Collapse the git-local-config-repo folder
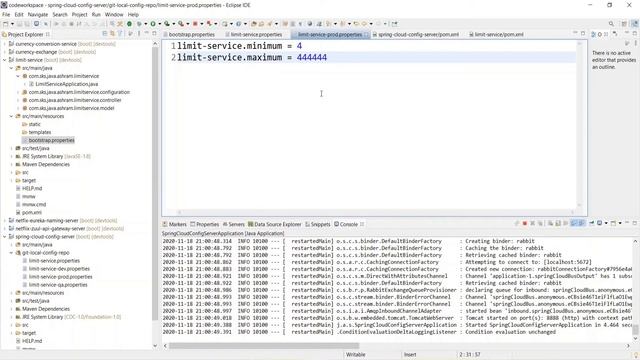Screen dimensions: 640x360 point(11,253)
